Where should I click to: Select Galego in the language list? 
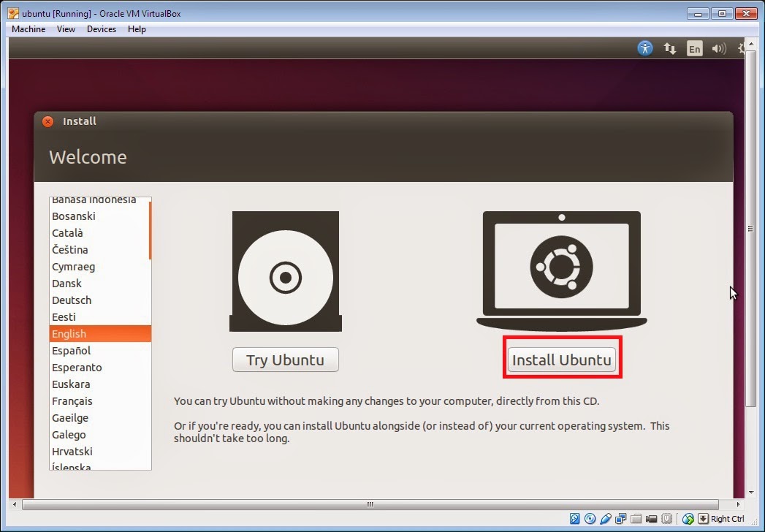100,435
